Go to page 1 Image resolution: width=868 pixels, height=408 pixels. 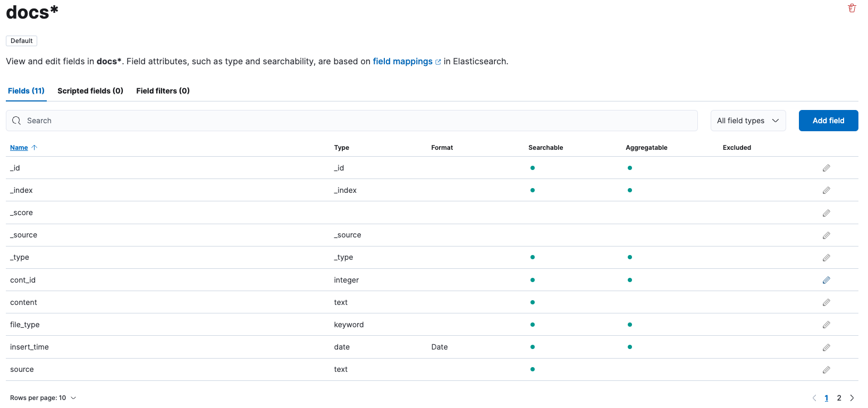tap(827, 398)
